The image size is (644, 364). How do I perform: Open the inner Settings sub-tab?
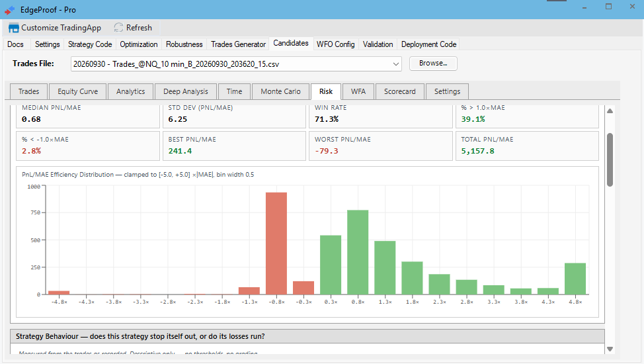click(x=447, y=92)
